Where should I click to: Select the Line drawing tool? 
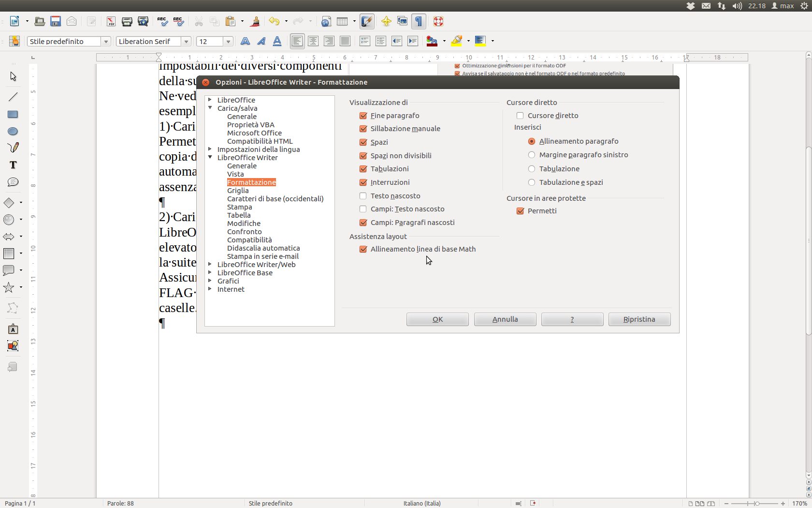(x=13, y=97)
